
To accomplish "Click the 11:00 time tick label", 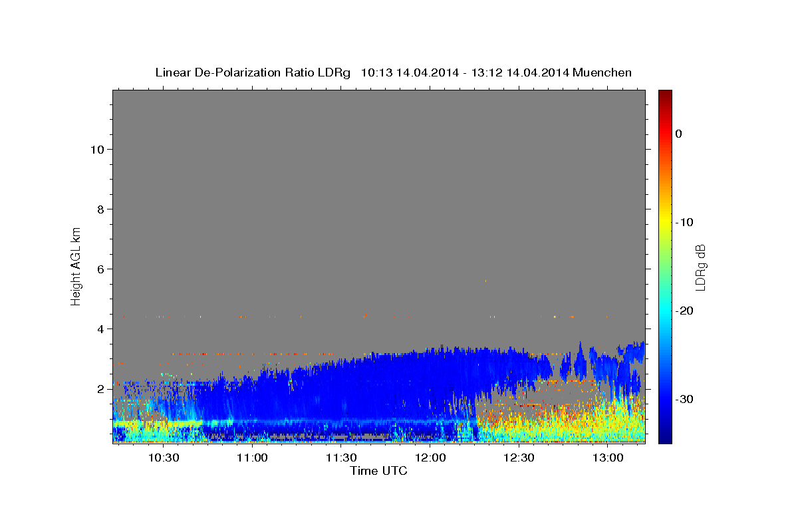I will 252,458.
